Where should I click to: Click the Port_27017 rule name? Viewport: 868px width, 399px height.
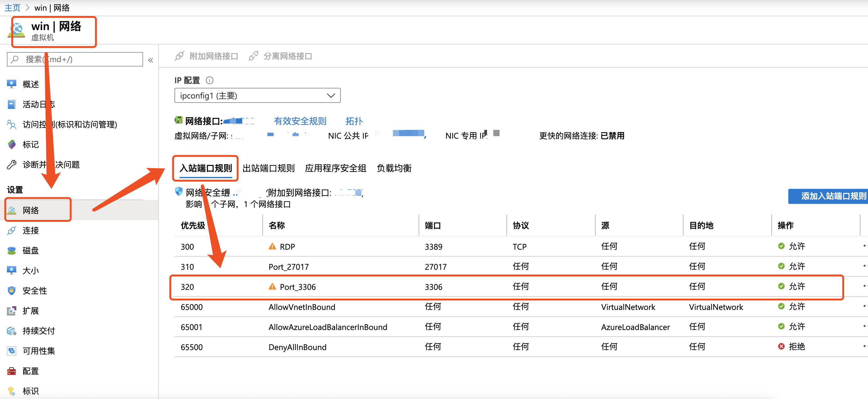coord(288,267)
